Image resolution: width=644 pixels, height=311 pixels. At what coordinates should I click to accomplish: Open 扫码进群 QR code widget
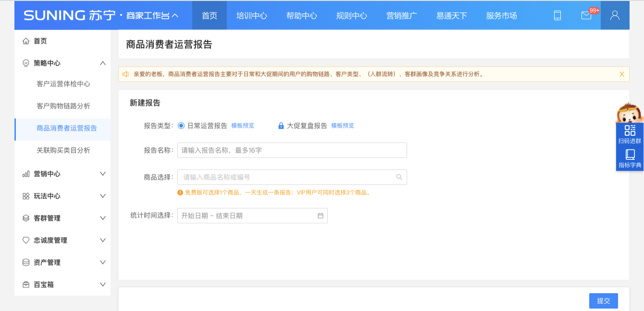point(630,134)
